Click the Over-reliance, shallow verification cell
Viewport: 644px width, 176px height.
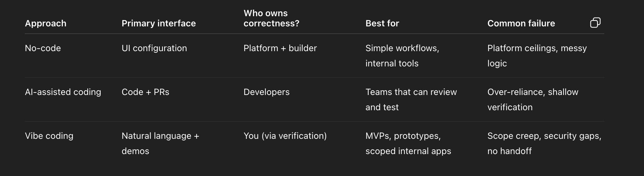pos(533,99)
